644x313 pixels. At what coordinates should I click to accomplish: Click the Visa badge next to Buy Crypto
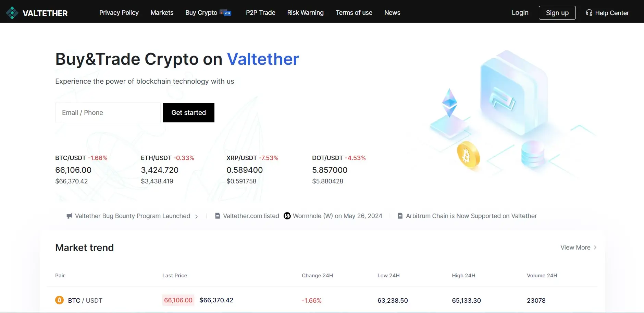(227, 13)
